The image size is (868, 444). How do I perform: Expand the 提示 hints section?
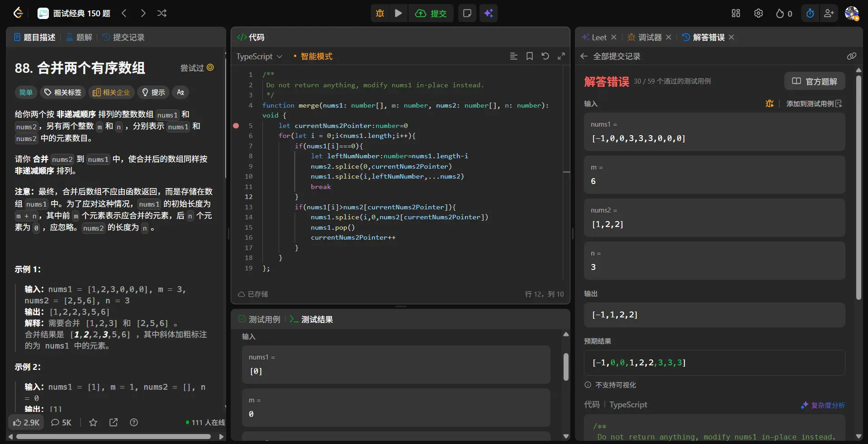153,92
